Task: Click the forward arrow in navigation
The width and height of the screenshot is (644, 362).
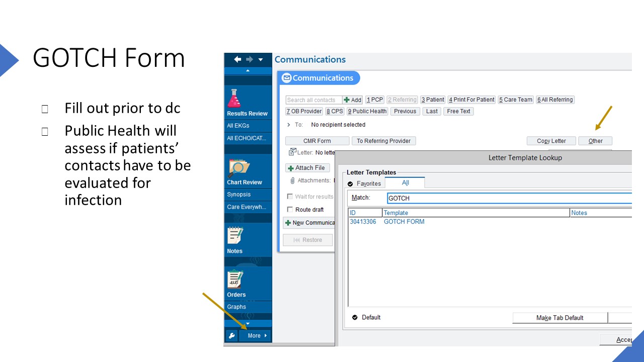Action: click(x=249, y=59)
